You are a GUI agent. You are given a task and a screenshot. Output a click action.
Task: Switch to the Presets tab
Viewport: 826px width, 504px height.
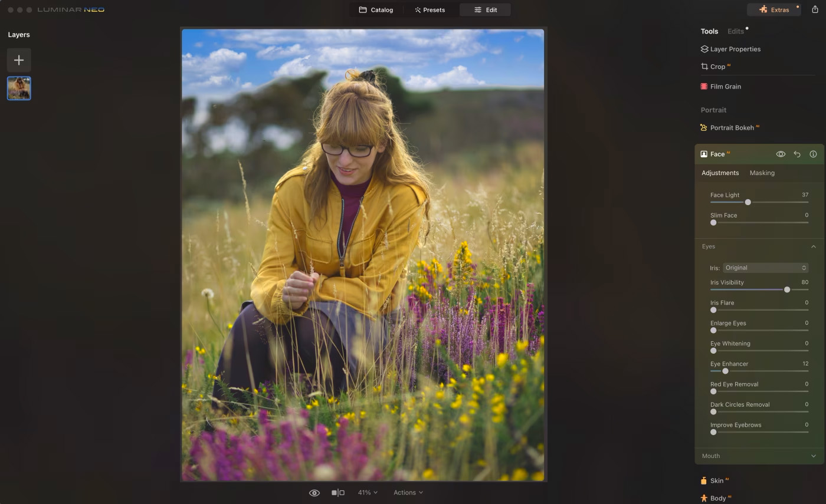pyautogui.click(x=430, y=10)
